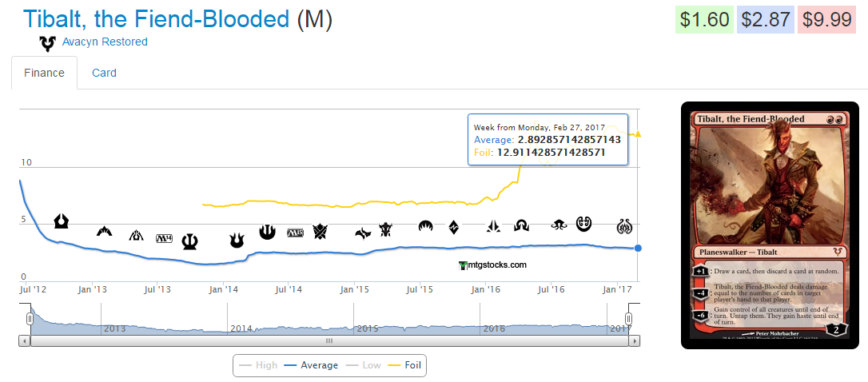This screenshot has width=868, height=382.
Task: Select the Dragons of Tarkir set icon
Action: pos(386,229)
